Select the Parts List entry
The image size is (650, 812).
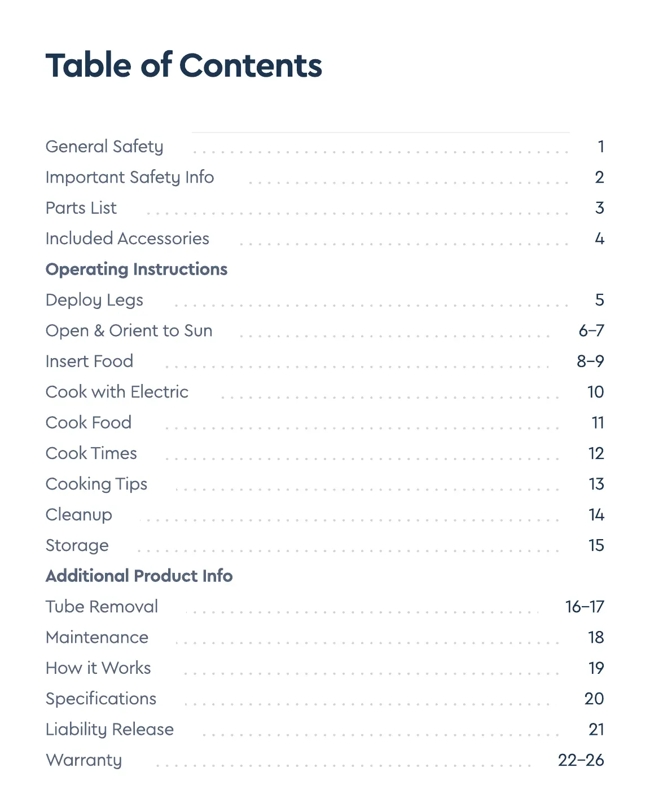[81, 208]
